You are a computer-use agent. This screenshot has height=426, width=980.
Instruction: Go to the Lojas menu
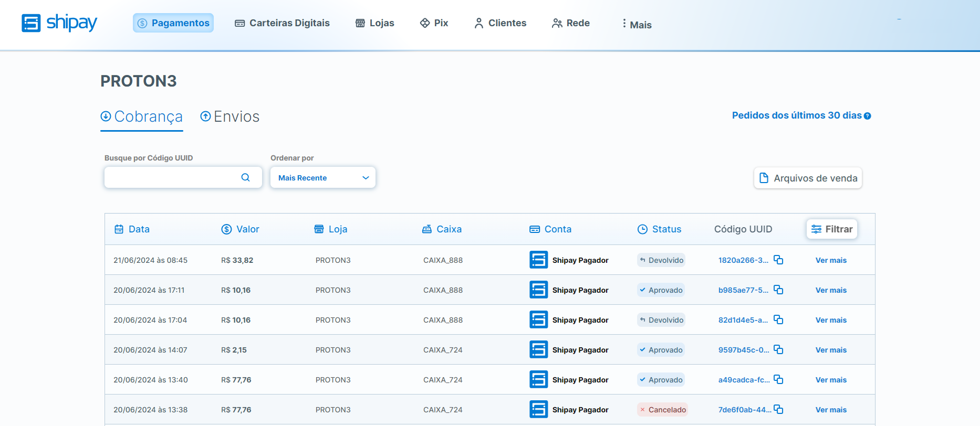(x=375, y=23)
